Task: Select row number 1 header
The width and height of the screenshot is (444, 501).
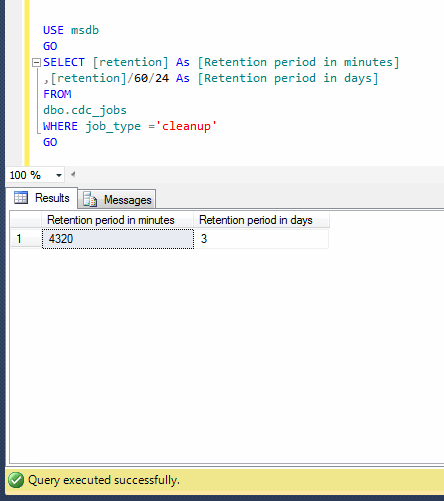Action: (x=26, y=239)
